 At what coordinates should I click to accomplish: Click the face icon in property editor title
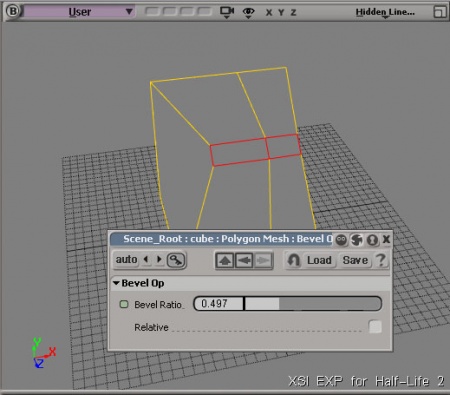pos(341,240)
